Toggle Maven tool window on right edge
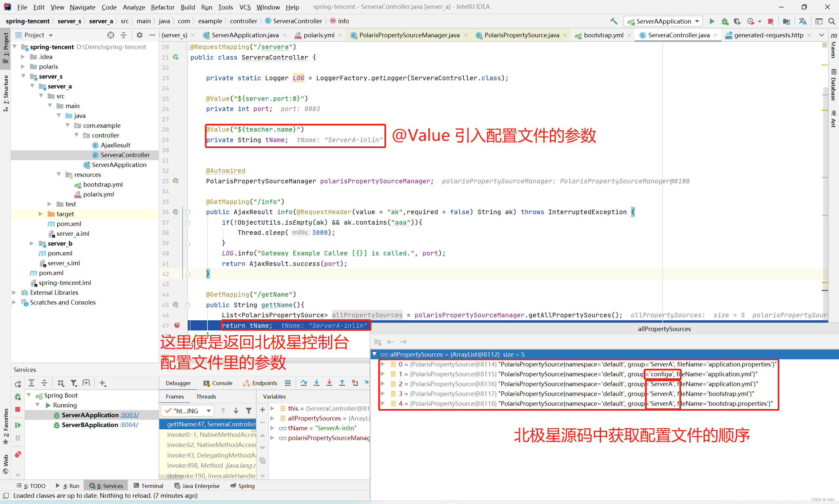 tap(833, 45)
